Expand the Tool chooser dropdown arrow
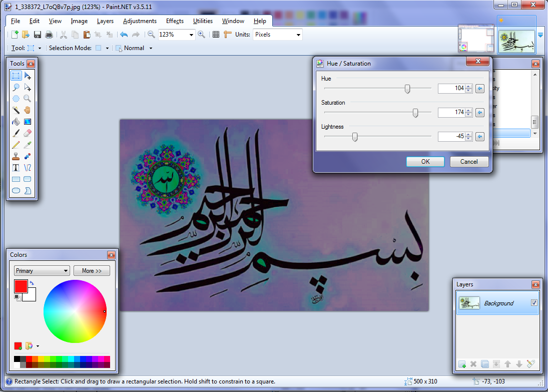The width and height of the screenshot is (548, 392). (x=40, y=48)
